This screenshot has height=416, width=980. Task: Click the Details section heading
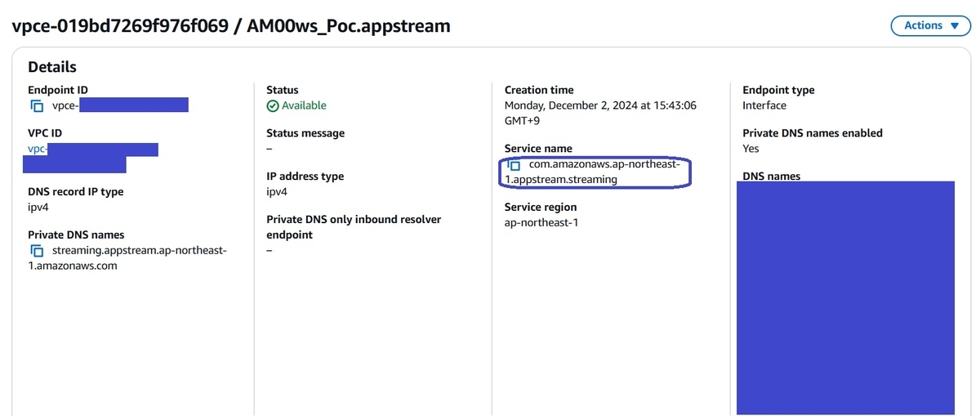[52, 67]
